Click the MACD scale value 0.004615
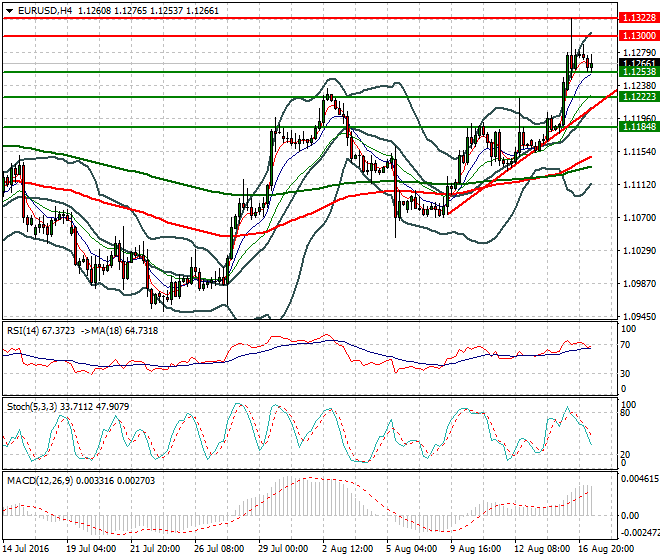Viewport: 660px width, 560px height. coord(640,479)
